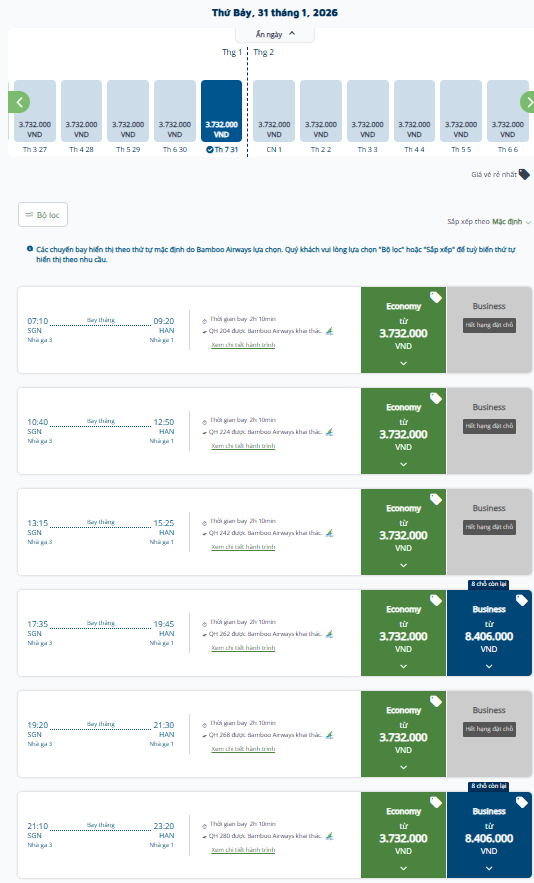Expand Economy fare chevron for 10:40 flight
The width and height of the screenshot is (534, 883).
pos(403,465)
